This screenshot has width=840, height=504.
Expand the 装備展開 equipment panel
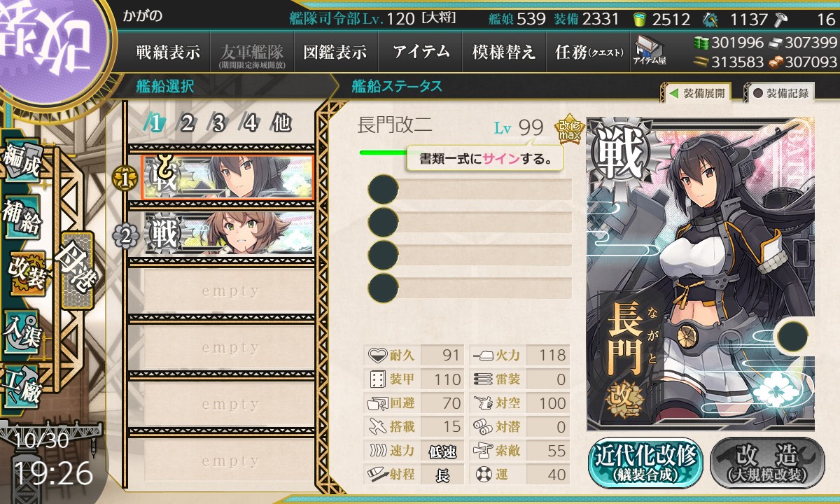pyautogui.click(x=697, y=92)
